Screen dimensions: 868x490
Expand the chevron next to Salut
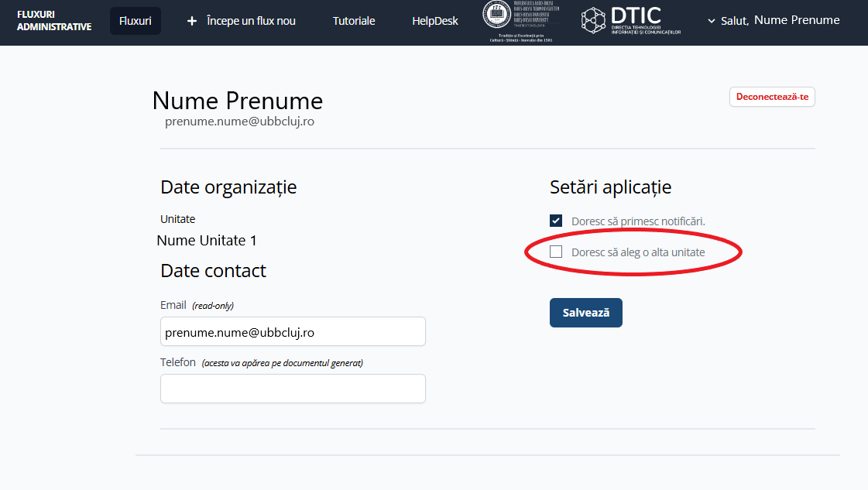pos(712,21)
